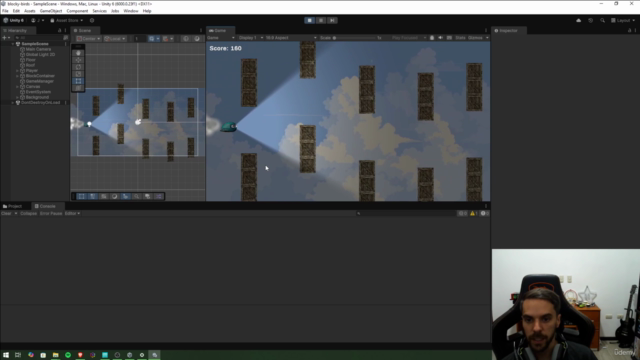Select Roof object in Hierarchy
This screenshot has height=360, width=640.
click(30, 65)
